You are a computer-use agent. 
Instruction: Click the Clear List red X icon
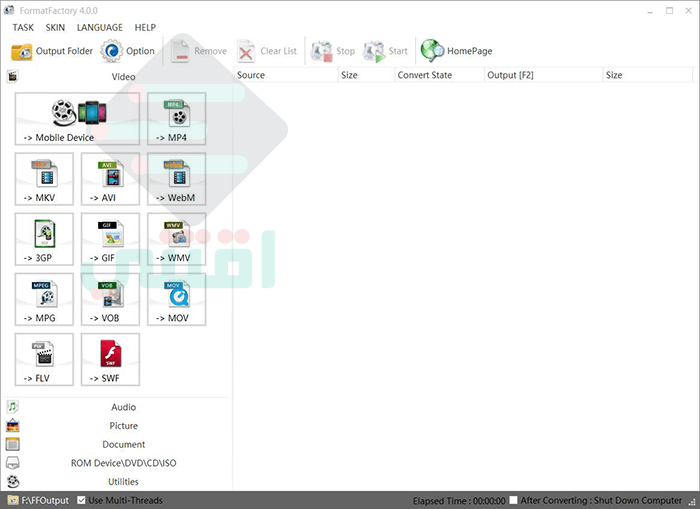pyautogui.click(x=246, y=51)
